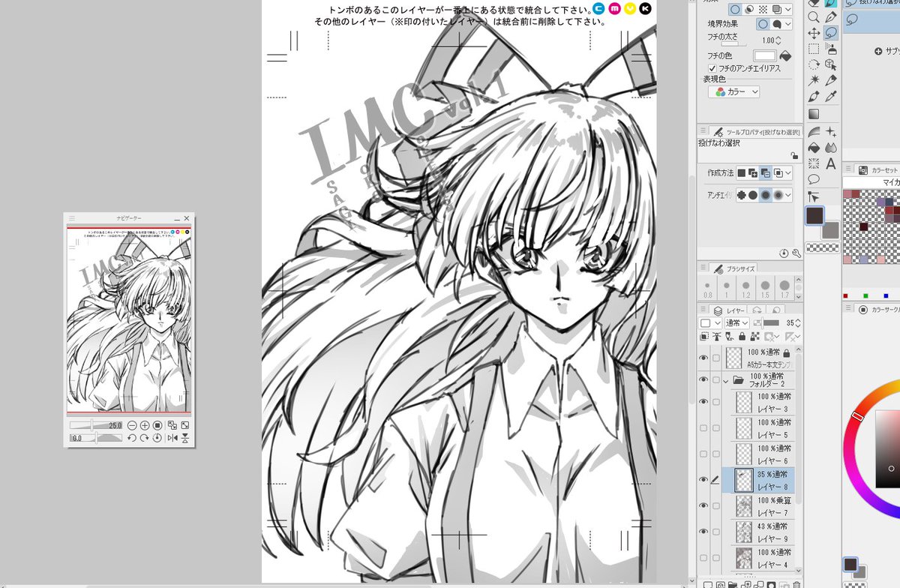The width and height of the screenshot is (900, 588).
Task: Open 表現色 カラー dropdown
Action: coord(733,91)
